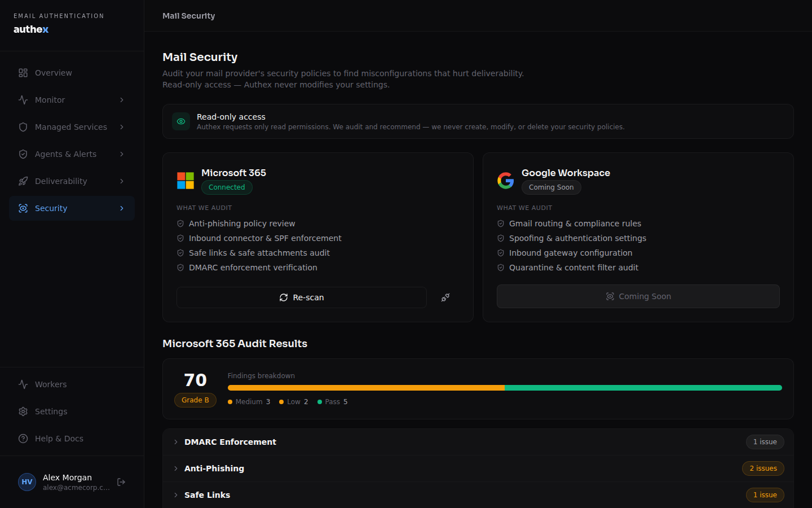Click the Medium 3 legend dot
The image size is (812, 508).
coord(230,402)
